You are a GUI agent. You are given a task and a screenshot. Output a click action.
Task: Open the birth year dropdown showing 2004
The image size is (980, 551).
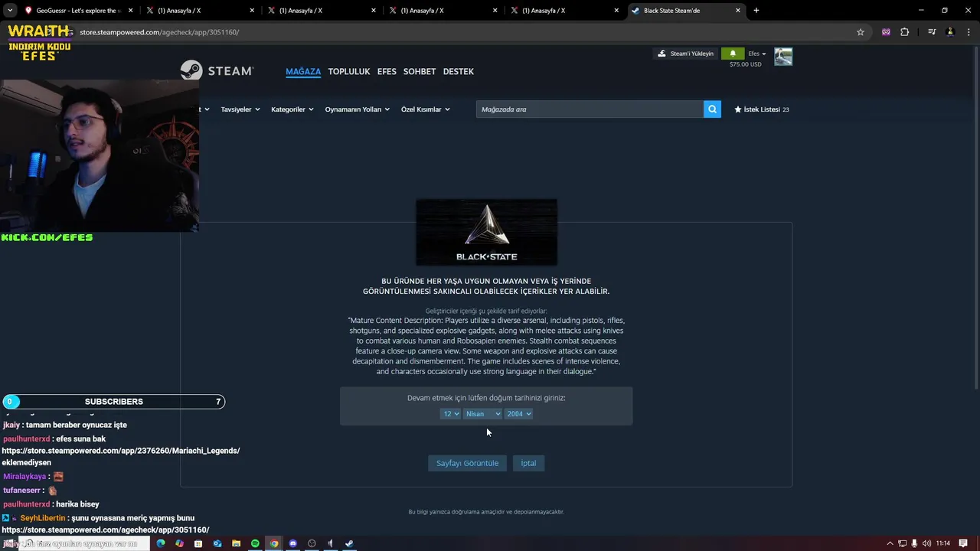518,414
